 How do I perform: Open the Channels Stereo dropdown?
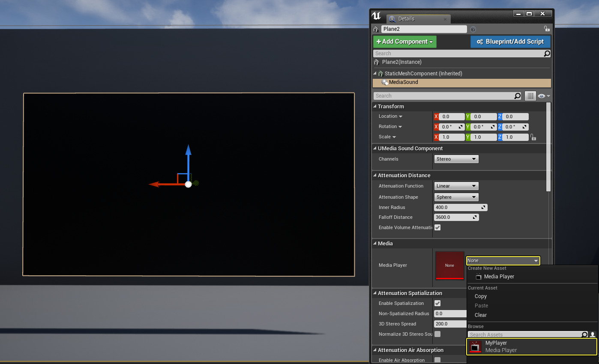tap(456, 159)
